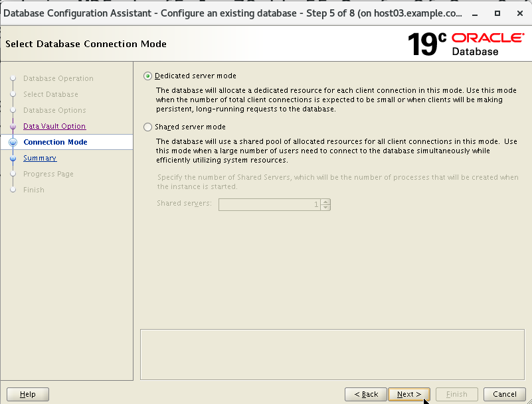
Task: Click the Finish step label in sidebar
Action: pyautogui.click(x=34, y=190)
